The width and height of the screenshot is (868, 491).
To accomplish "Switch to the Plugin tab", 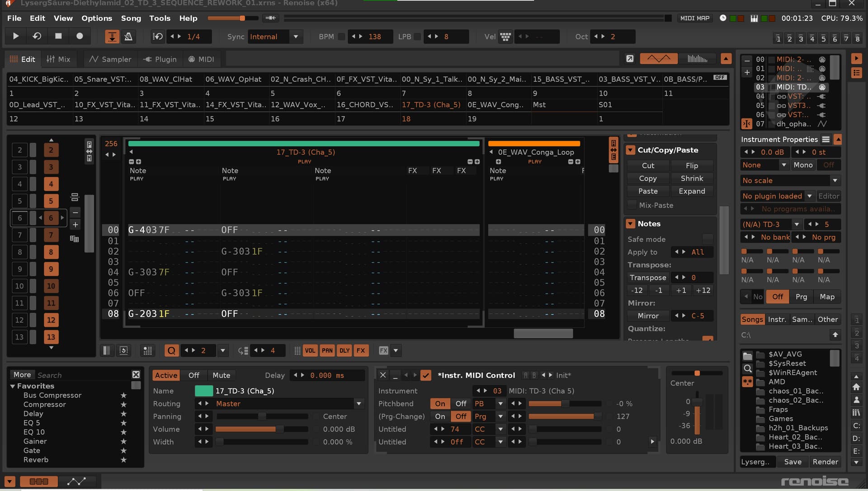I will click(x=160, y=59).
